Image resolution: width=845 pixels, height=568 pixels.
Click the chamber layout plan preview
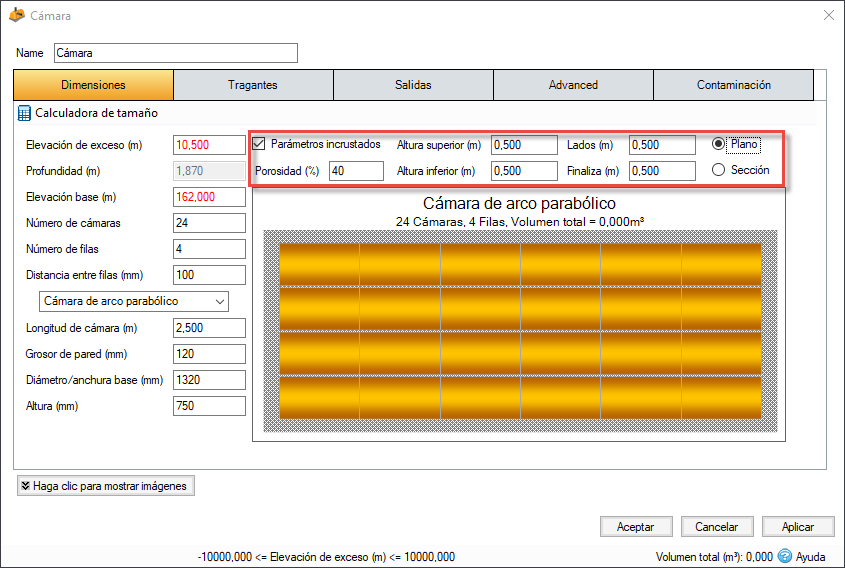click(520, 331)
